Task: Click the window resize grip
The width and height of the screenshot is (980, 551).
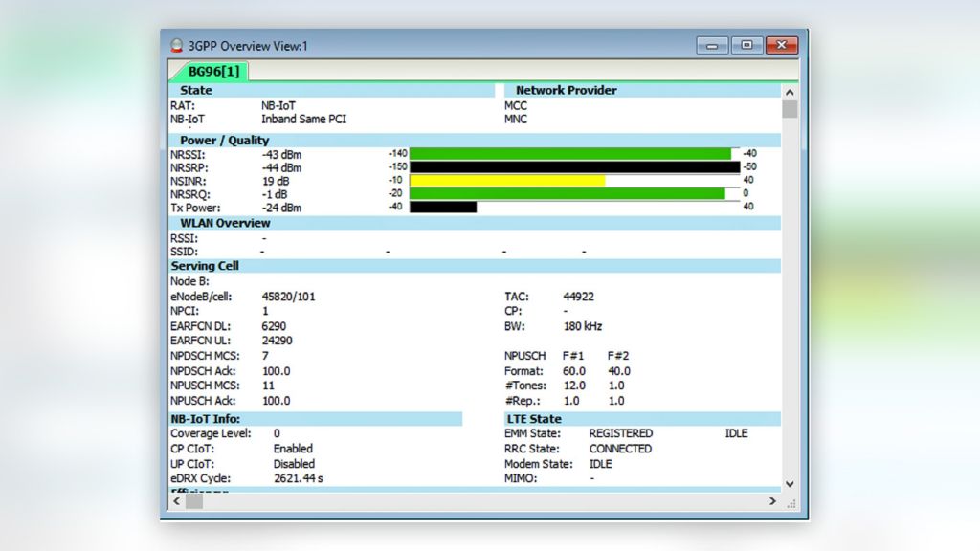Action: (791, 501)
